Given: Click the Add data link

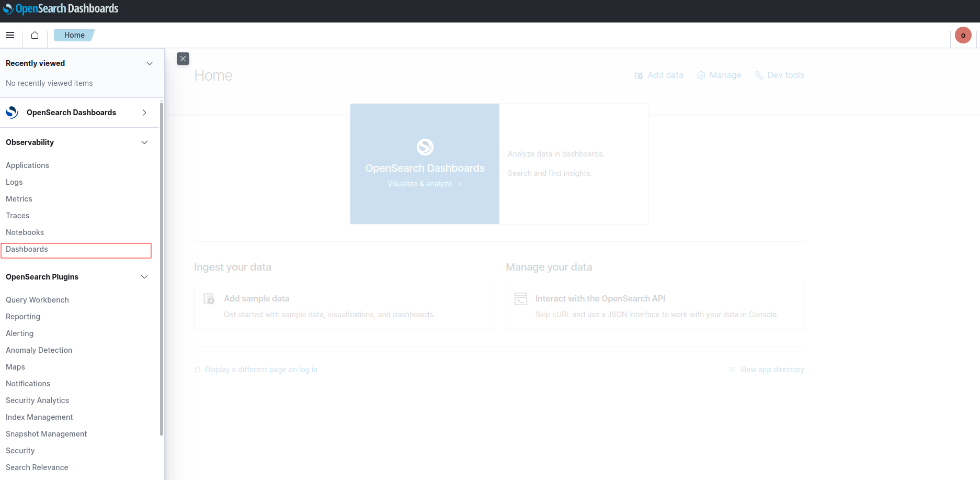Looking at the screenshot, I should click(665, 75).
